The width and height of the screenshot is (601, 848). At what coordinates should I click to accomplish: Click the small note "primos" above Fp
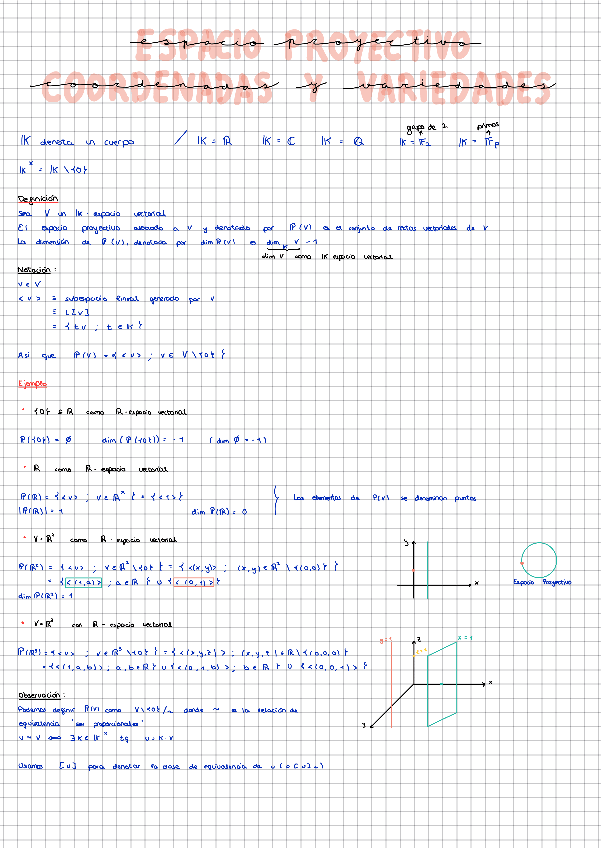click(x=487, y=125)
